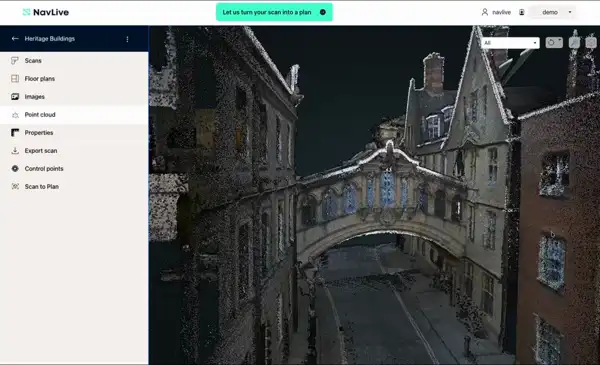Click the arrow icon in the green banner
600x365 pixels.
pyautogui.click(x=323, y=12)
